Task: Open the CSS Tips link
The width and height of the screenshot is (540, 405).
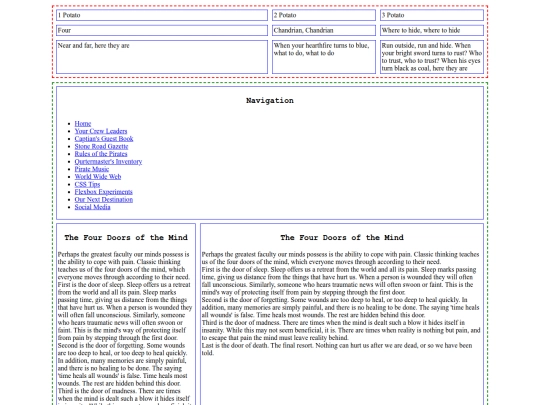Action: point(87,184)
